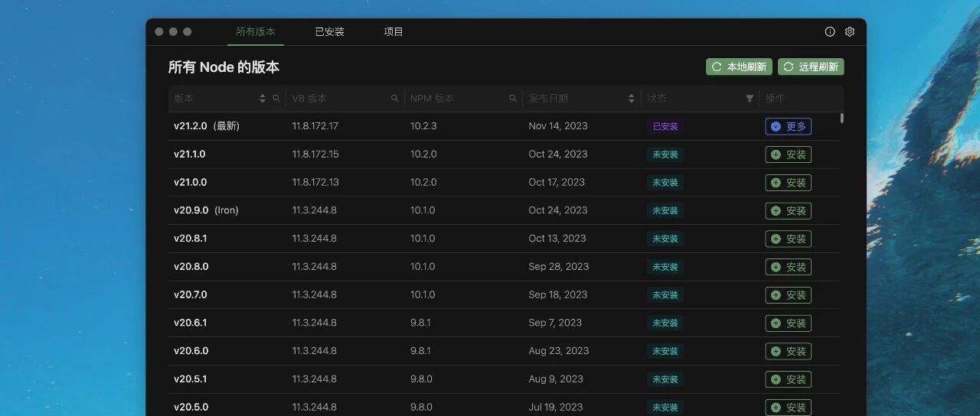Screen dimensions: 980x416
Task: Click V8 value 11.8.172.13
Action: [x=315, y=183]
